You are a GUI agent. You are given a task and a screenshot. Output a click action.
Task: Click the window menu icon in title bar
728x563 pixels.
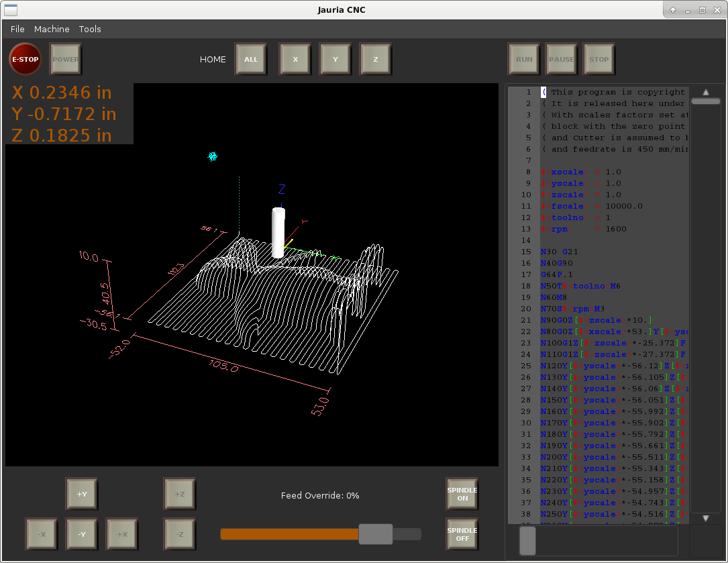(11, 10)
